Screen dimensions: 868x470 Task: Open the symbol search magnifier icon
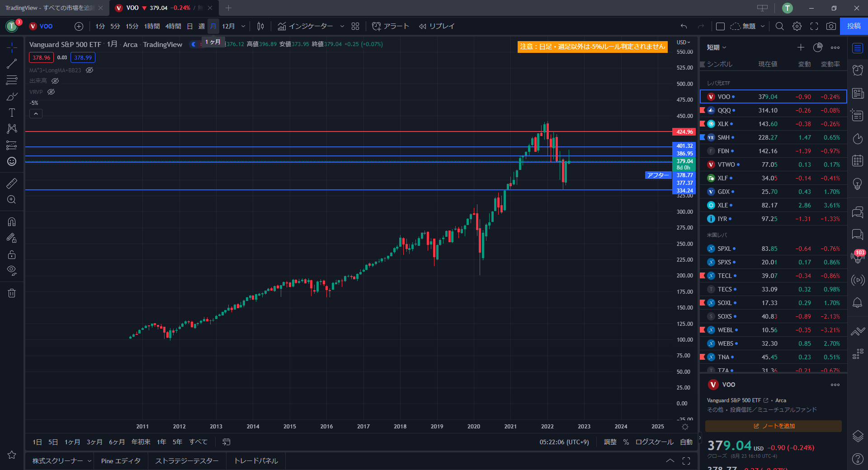780,26
